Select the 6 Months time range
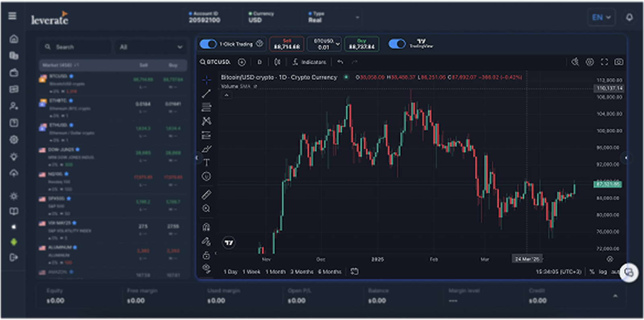The image size is (644, 320). (330, 272)
